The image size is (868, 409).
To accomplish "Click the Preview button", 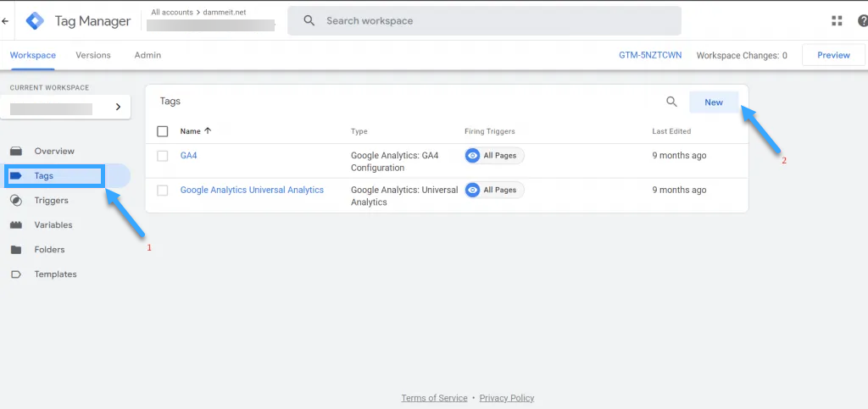I will pyautogui.click(x=833, y=55).
